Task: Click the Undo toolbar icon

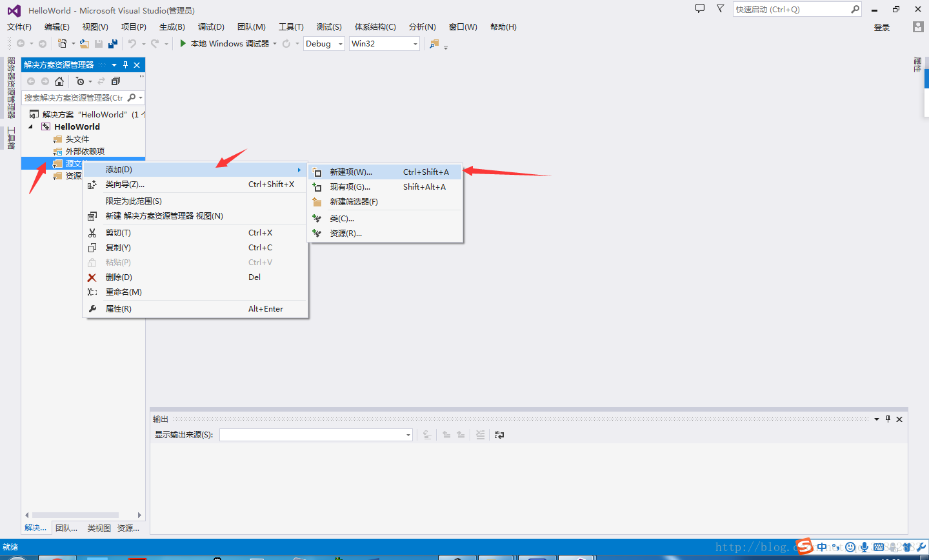Action: [132, 43]
